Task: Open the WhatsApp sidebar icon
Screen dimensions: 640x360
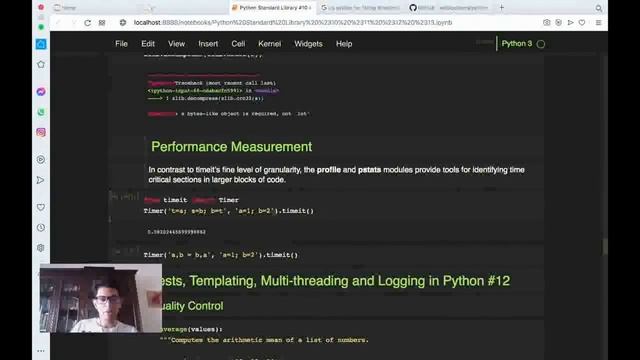Action: click(41, 112)
